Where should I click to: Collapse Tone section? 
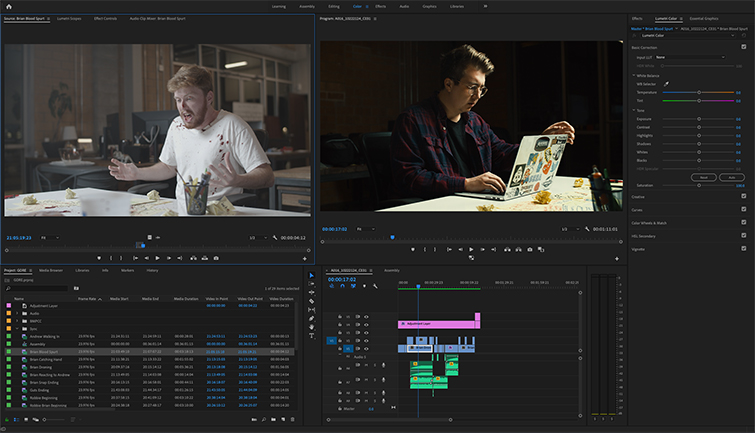click(634, 110)
